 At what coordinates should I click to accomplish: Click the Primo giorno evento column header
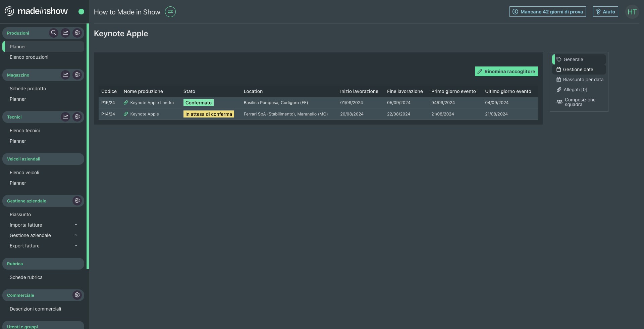453,91
